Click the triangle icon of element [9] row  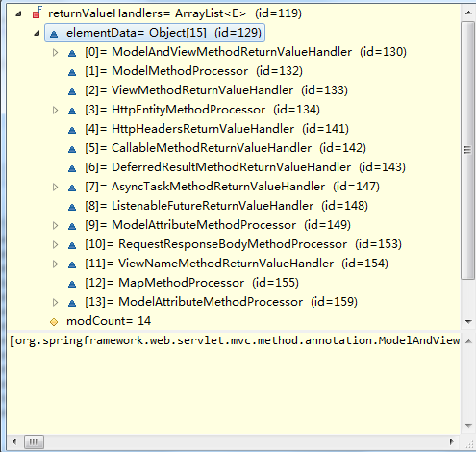(x=72, y=226)
